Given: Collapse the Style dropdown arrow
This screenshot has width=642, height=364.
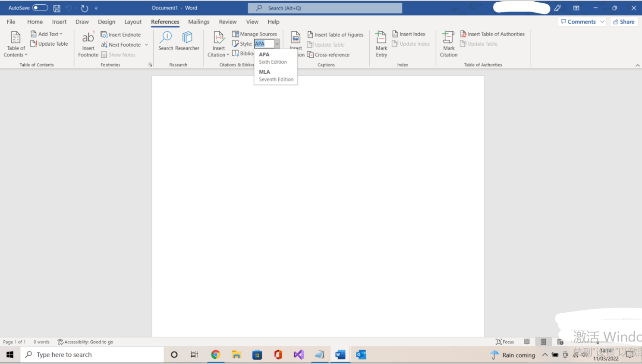Looking at the screenshot, I should (277, 44).
